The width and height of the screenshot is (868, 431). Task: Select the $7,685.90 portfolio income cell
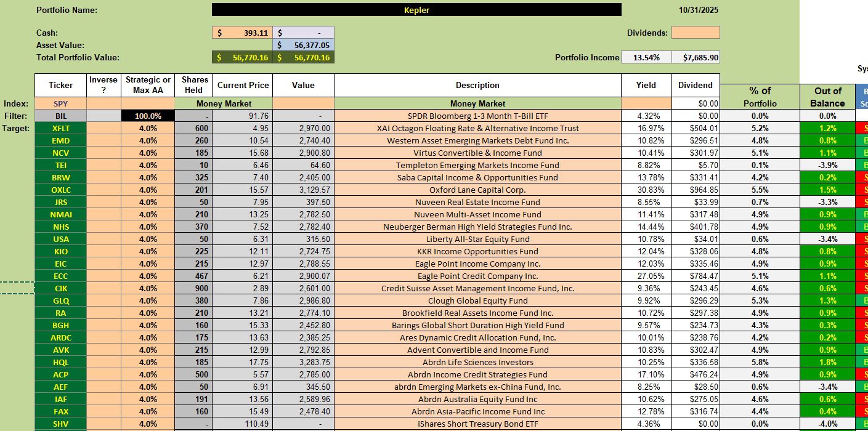click(x=696, y=57)
